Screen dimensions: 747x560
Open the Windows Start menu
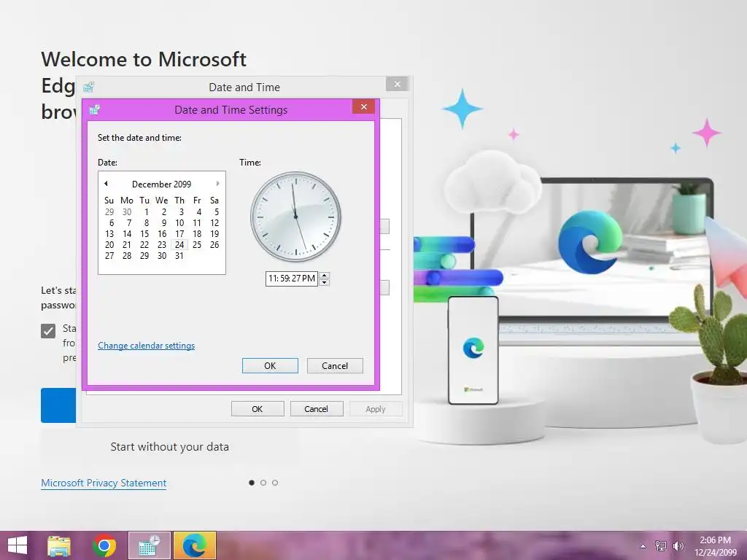pyautogui.click(x=18, y=545)
